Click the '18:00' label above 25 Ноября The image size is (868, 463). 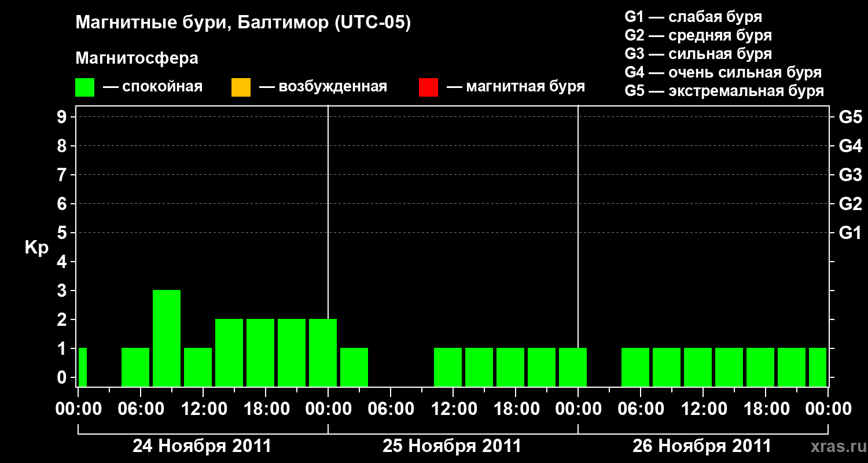(x=516, y=409)
